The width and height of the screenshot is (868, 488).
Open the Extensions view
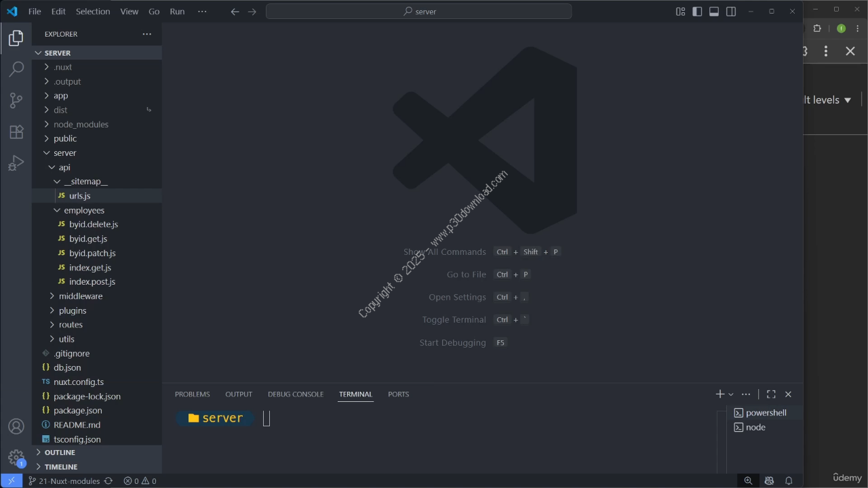pos(16,132)
